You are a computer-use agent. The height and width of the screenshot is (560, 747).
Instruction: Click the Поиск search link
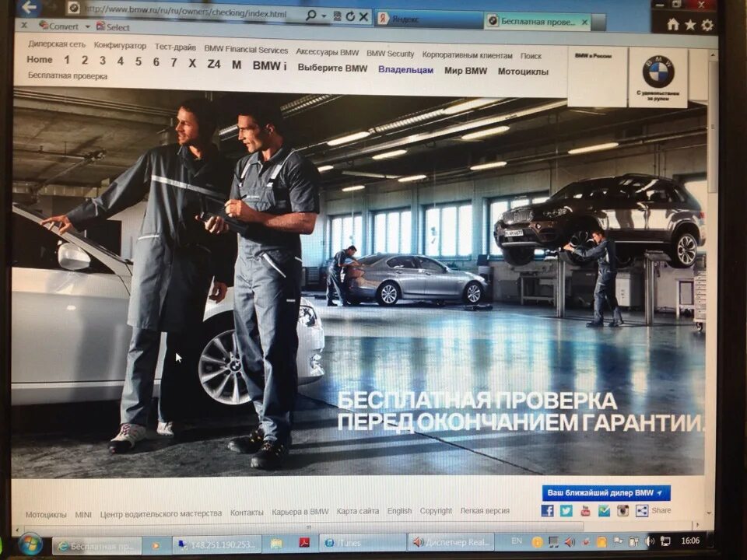tap(531, 56)
